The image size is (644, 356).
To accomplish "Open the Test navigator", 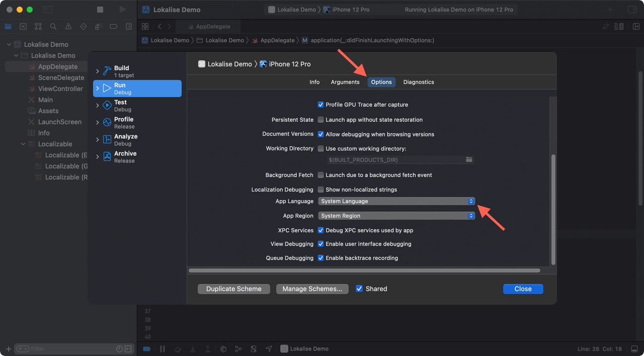I will click(83, 26).
